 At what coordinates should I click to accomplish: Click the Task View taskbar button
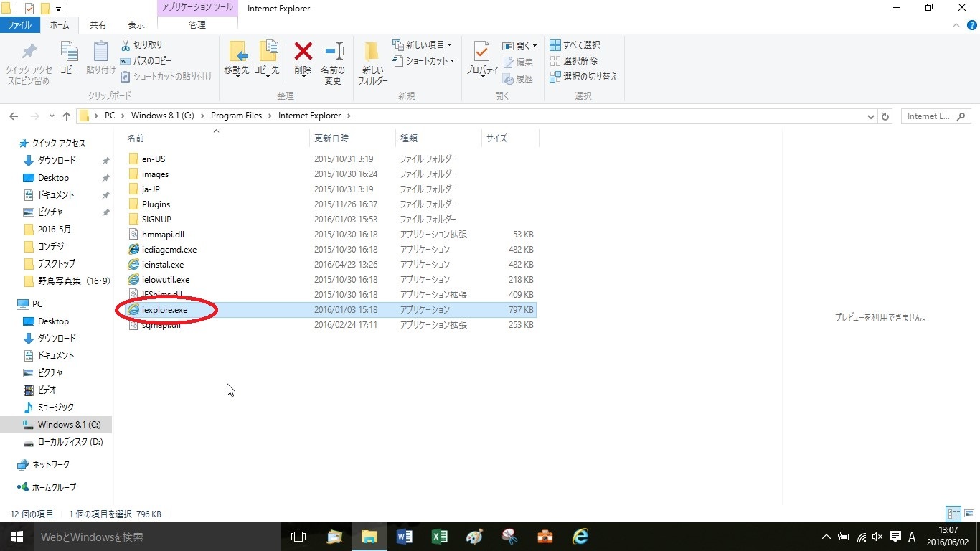[298, 537]
